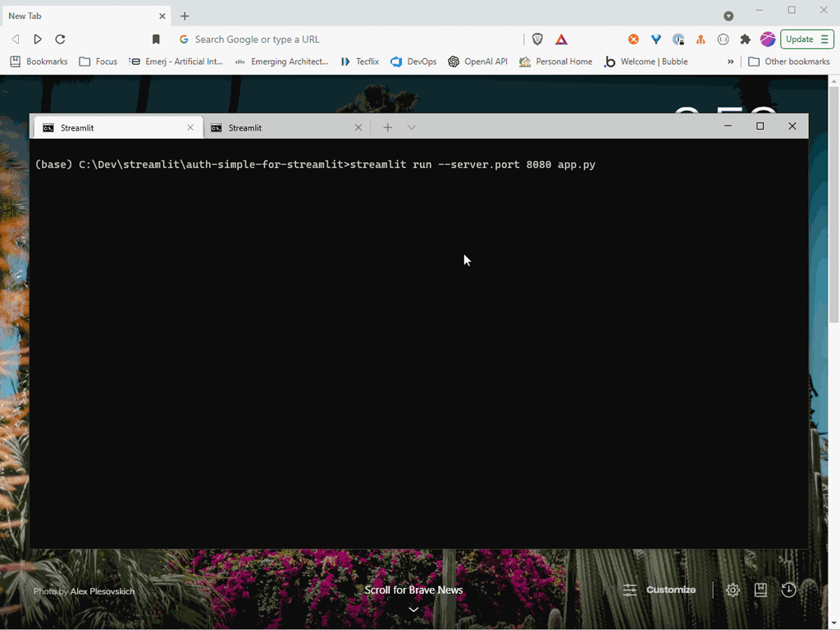Open the OpenAI API bookmark icon
The image size is (840, 630).
(x=452, y=61)
